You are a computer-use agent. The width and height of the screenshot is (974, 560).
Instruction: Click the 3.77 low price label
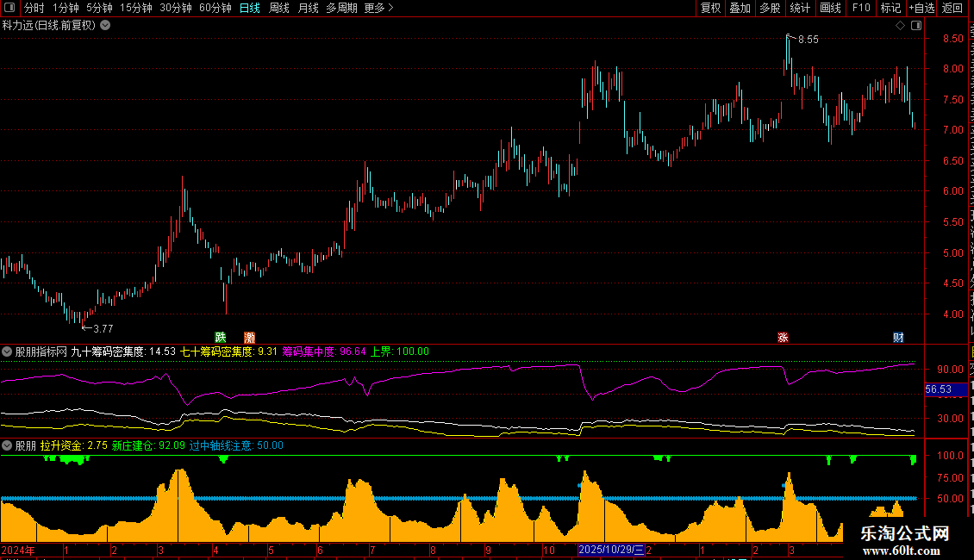103,328
